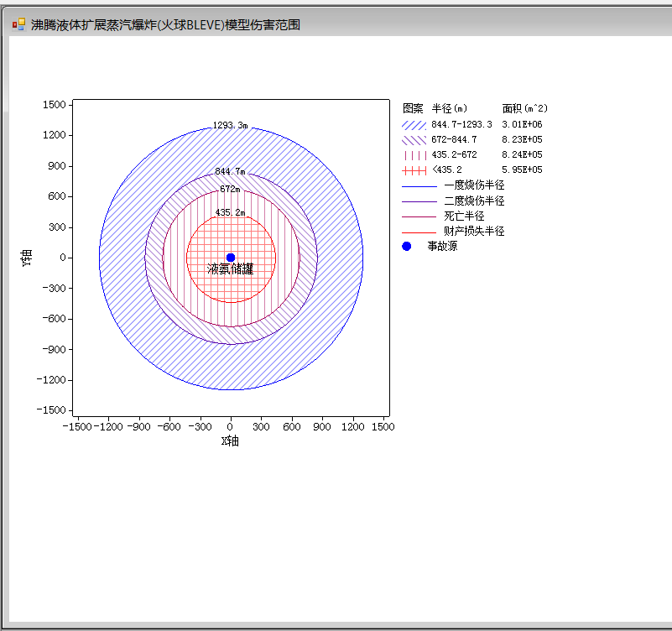Click the 1293.3m radius label
The width and height of the screenshot is (672, 631).
230,125
